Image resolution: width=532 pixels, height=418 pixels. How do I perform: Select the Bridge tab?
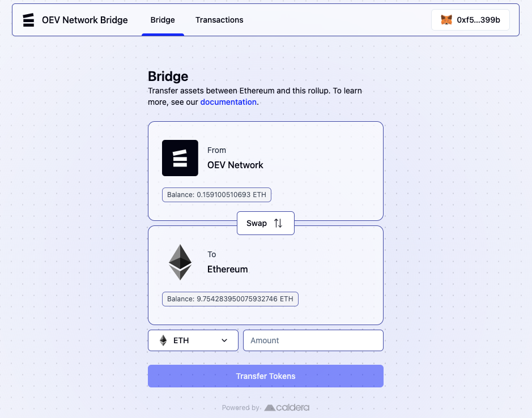(x=163, y=20)
